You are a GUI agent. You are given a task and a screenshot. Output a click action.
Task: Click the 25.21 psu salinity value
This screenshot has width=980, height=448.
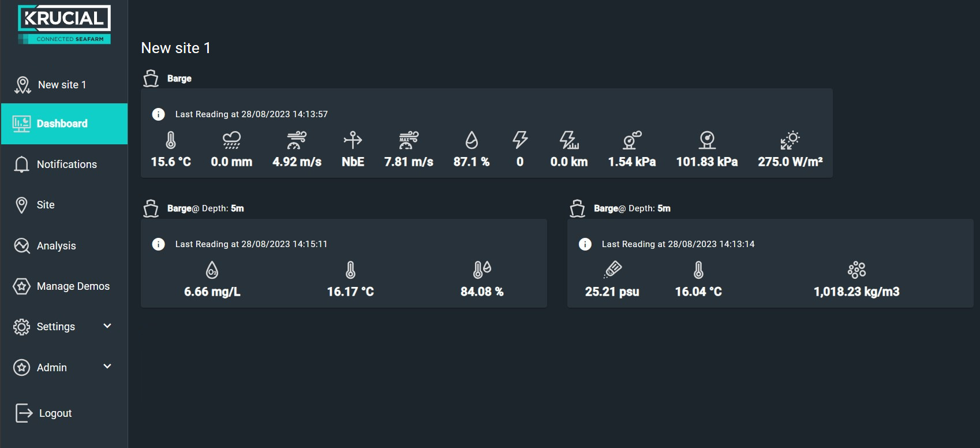(612, 292)
